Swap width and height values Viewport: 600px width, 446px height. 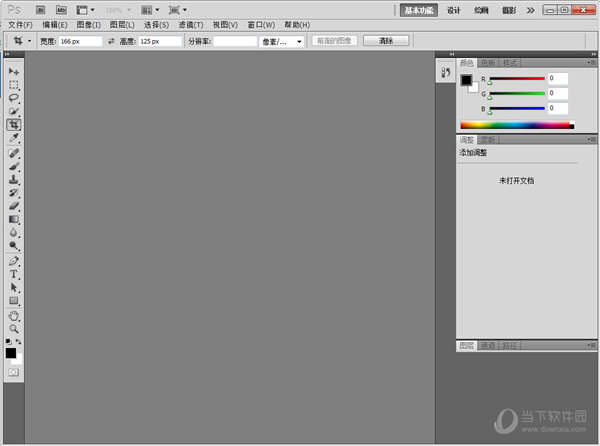[111, 41]
